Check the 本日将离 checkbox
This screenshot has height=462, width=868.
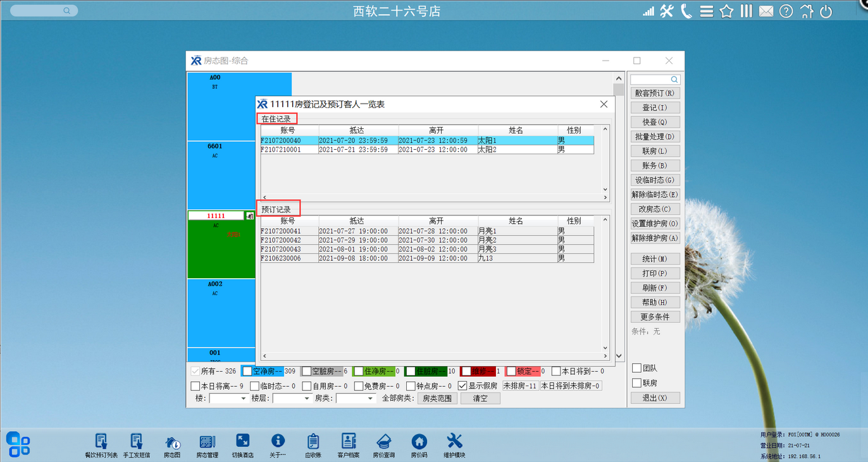pyautogui.click(x=195, y=386)
